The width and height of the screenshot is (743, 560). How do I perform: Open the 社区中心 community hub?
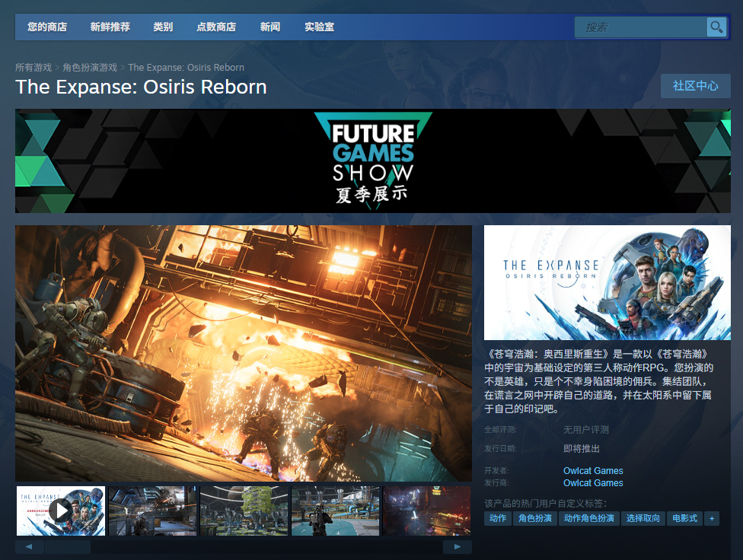[x=696, y=86]
